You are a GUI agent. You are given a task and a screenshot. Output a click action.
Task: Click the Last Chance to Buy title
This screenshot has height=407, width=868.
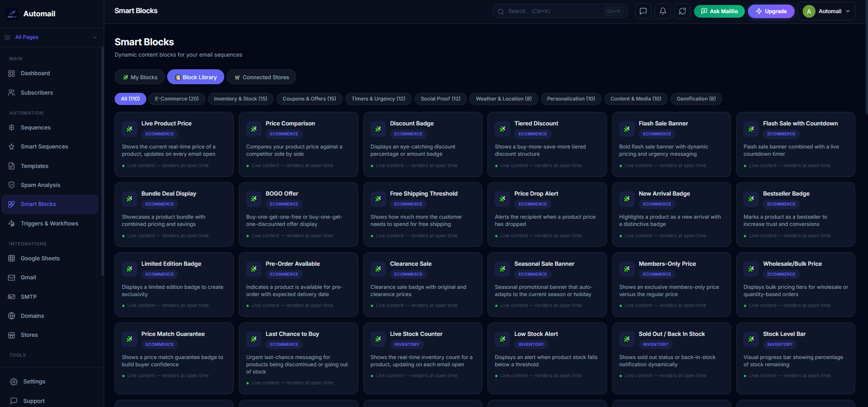(x=292, y=334)
